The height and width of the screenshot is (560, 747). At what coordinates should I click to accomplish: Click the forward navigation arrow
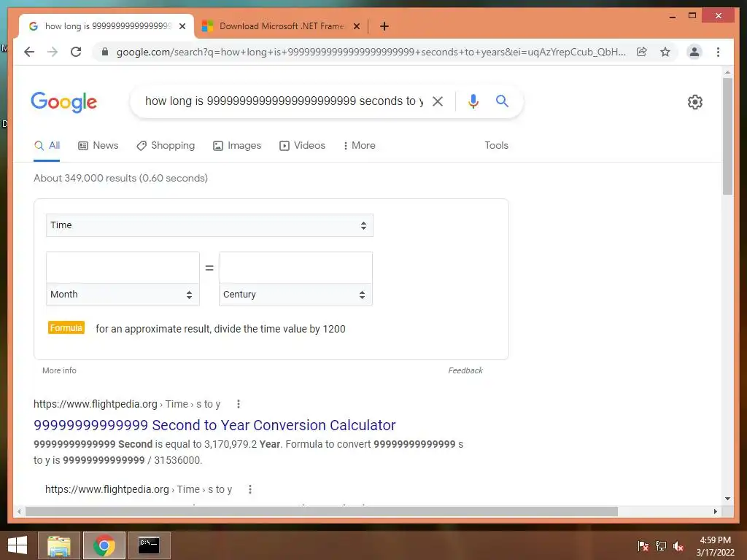[53, 52]
